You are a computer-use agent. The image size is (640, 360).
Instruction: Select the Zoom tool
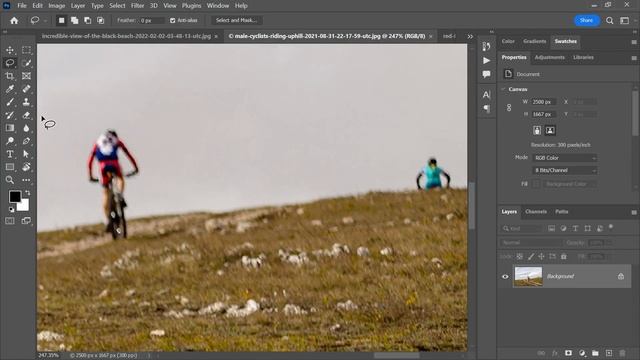coord(10,180)
